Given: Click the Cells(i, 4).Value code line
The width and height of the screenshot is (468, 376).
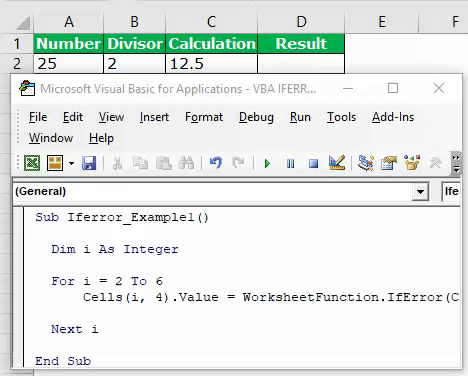Looking at the screenshot, I should pos(271,297).
